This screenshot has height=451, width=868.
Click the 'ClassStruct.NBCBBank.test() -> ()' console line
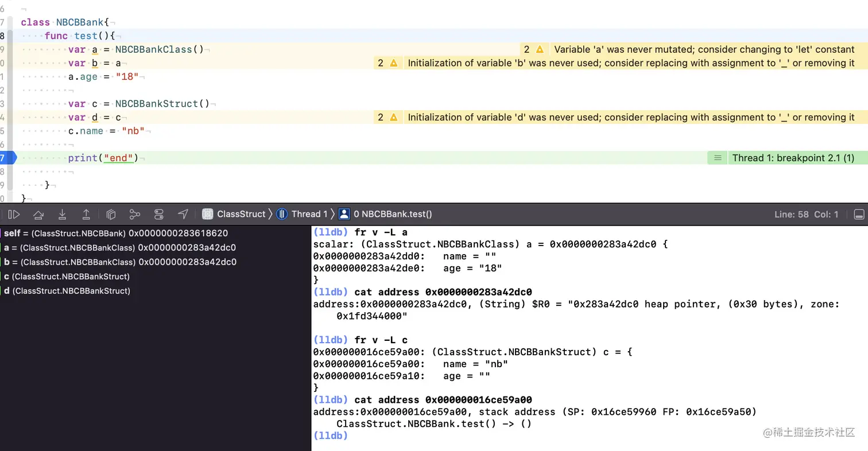(x=434, y=424)
